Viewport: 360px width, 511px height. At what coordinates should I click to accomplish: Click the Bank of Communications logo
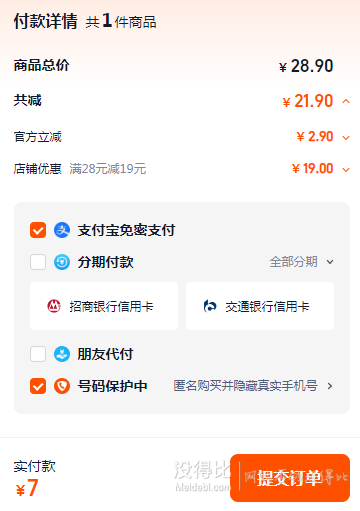(210, 306)
